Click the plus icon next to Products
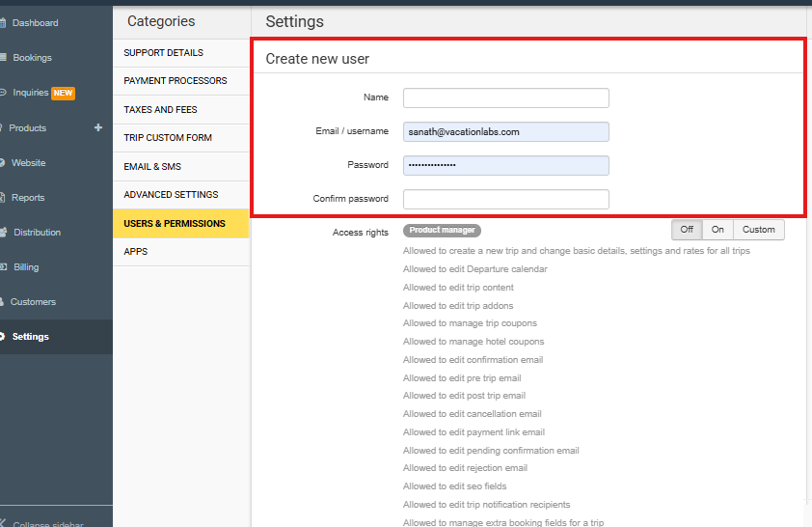The height and width of the screenshot is (527, 812). click(x=97, y=127)
